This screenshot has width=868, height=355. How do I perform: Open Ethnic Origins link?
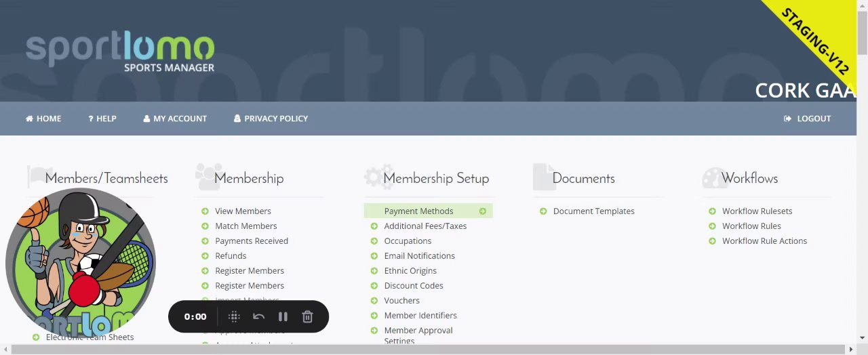click(x=410, y=271)
